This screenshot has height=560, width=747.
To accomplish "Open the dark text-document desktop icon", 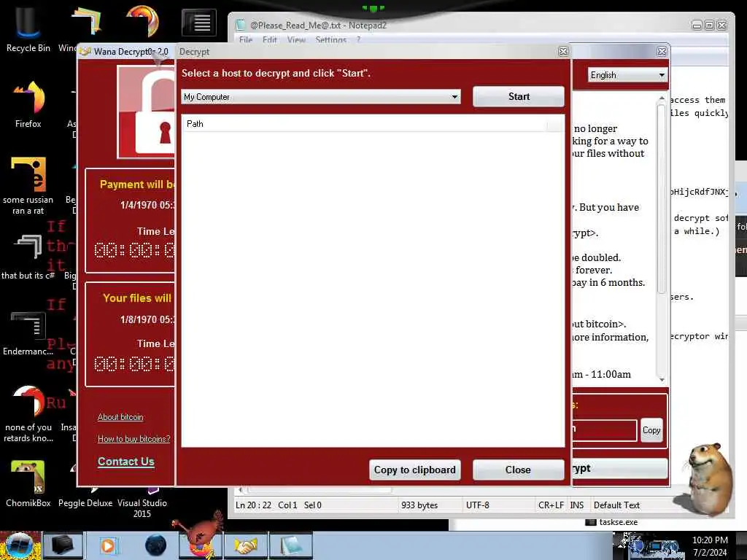I will coord(198,23).
